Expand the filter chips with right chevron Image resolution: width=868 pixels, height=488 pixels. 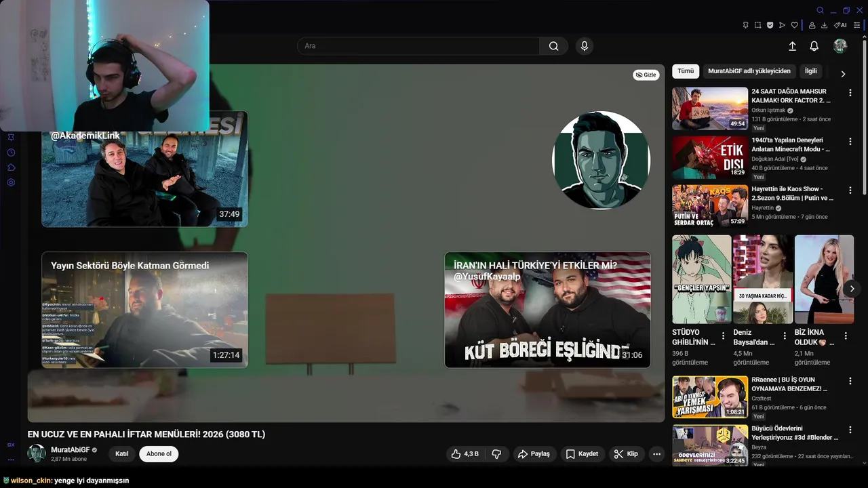[843, 74]
